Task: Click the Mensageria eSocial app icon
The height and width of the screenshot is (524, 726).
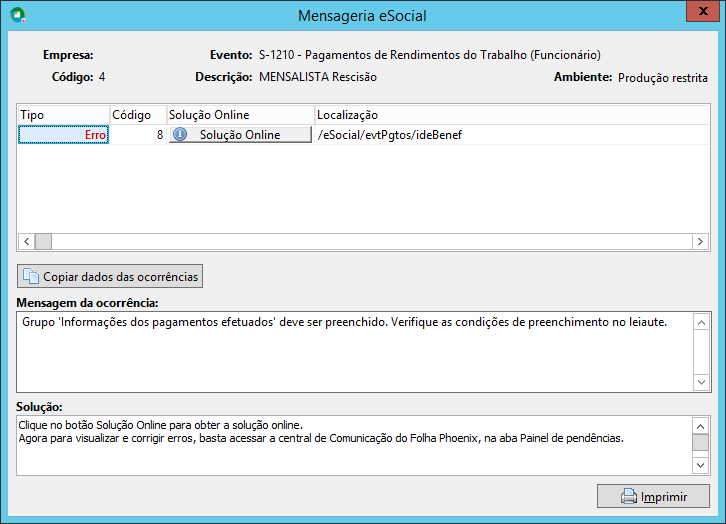Action: [18, 15]
